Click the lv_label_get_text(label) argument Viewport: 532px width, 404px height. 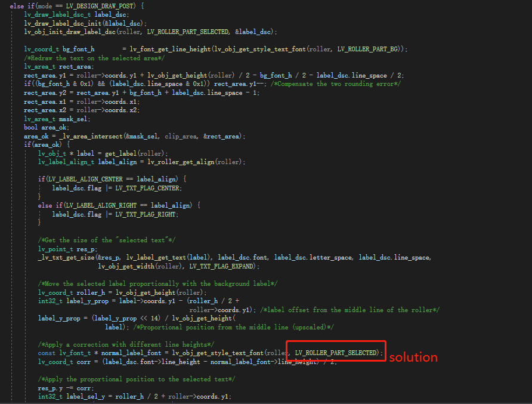pos(169,258)
